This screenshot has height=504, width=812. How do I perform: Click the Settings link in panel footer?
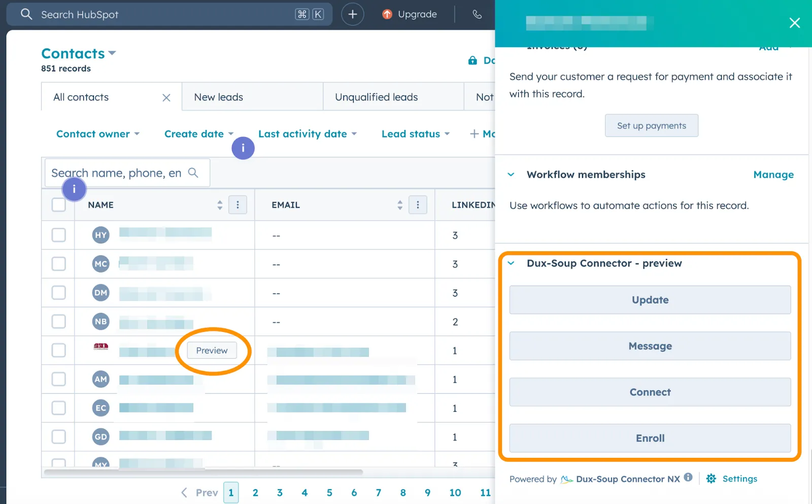pos(739,479)
